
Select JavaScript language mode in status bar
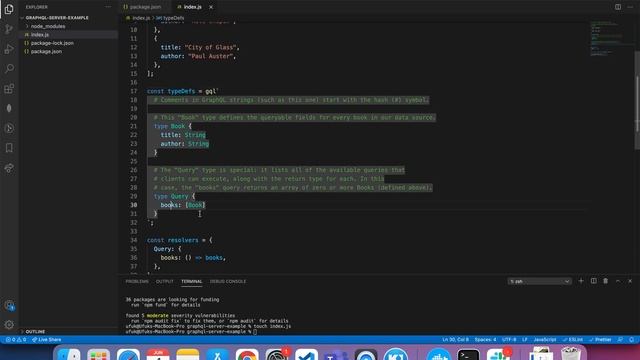[544, 340]
